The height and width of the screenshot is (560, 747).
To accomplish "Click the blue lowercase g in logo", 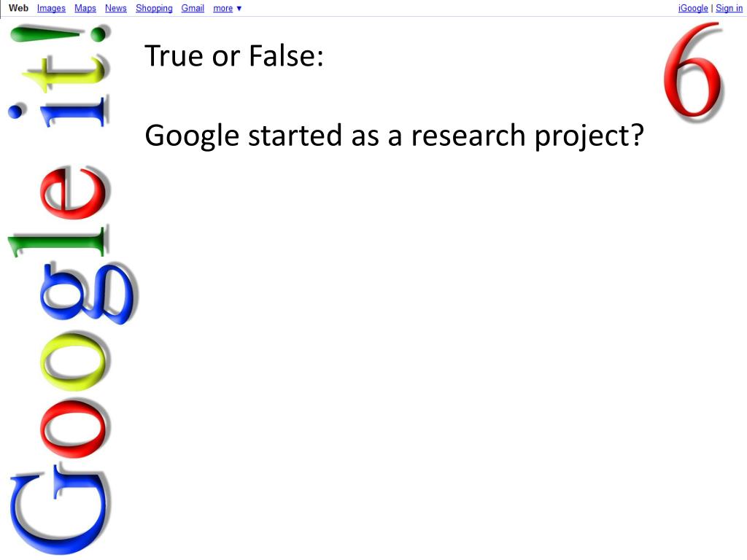I will coord(88,292).
